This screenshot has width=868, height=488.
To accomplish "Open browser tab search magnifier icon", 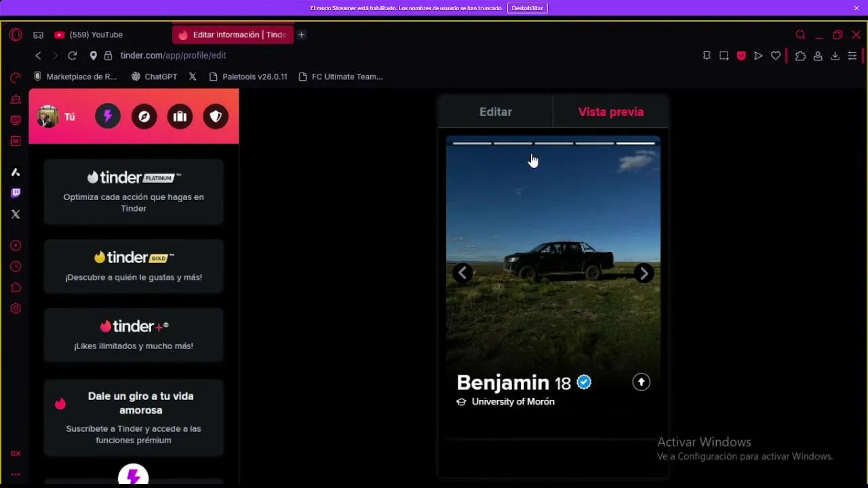I will click(x=801, y=35).
